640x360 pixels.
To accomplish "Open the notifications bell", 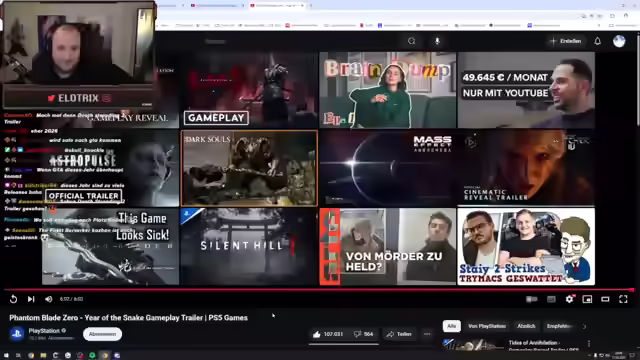I will [598, 41].
